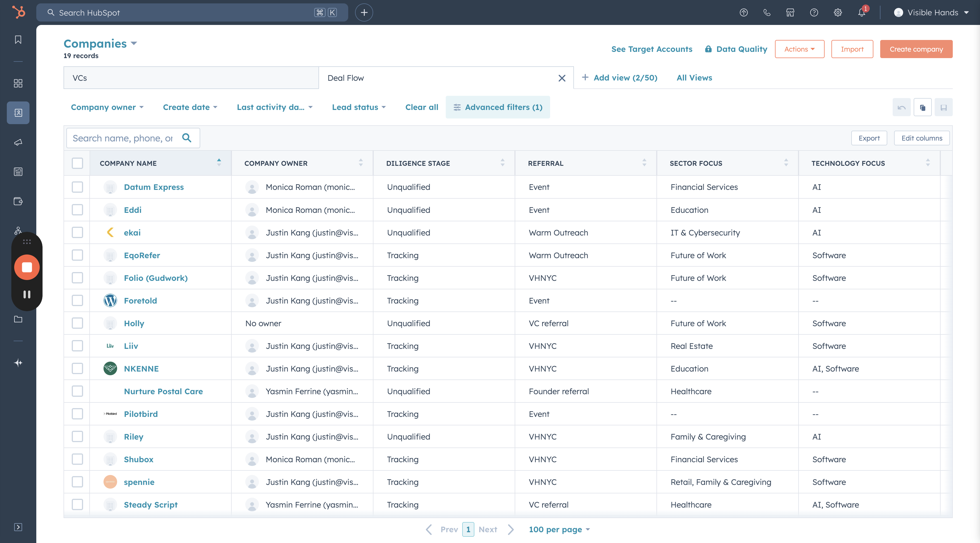Open All Views
Viewport: 980px width, 543px height.
pos(694,78)
